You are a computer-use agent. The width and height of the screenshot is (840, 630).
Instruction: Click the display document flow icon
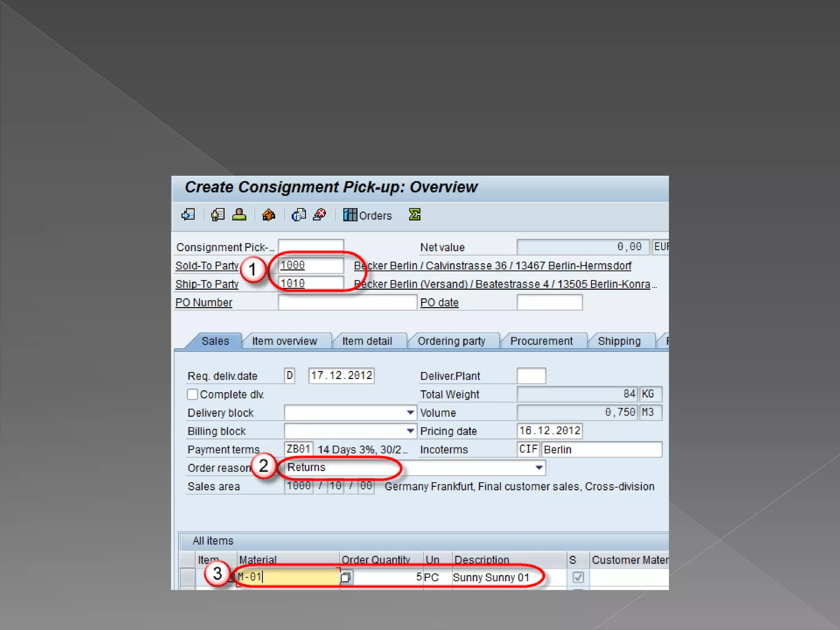[188, 215]
